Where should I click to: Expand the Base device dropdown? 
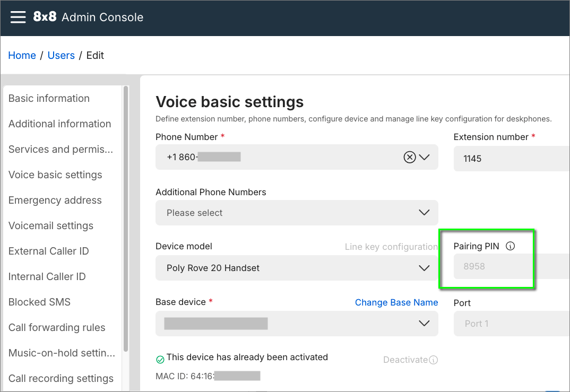coord(424,324)
